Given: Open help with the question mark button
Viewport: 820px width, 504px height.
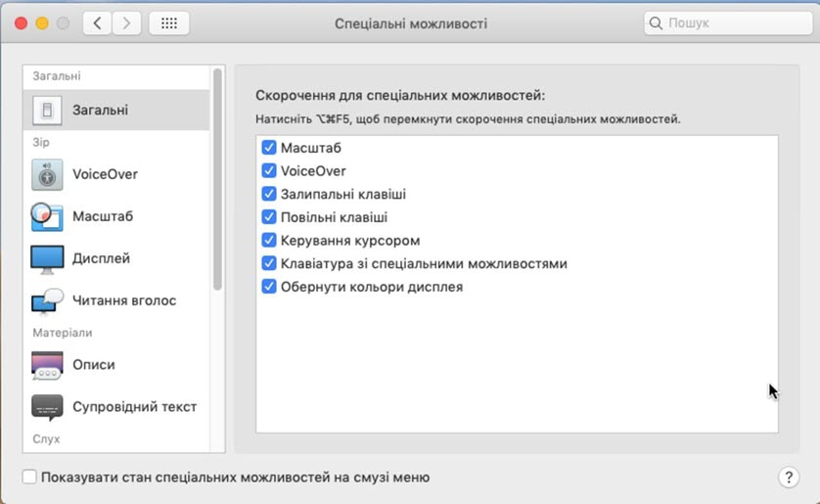Looking at the screenshot, I should point(789,477).
